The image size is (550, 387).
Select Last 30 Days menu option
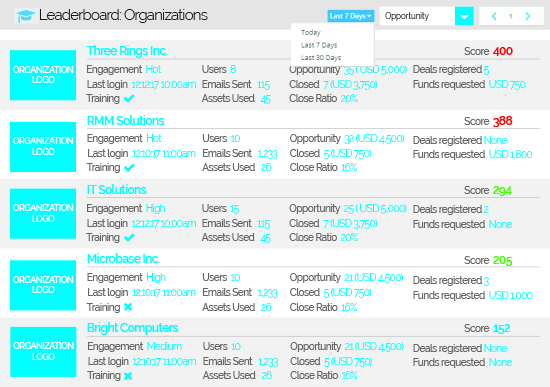321,58
